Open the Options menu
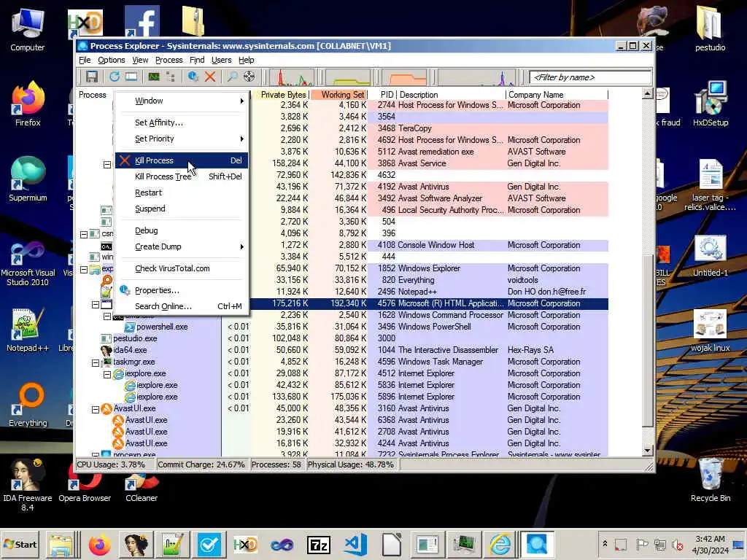 click(112, 60)
